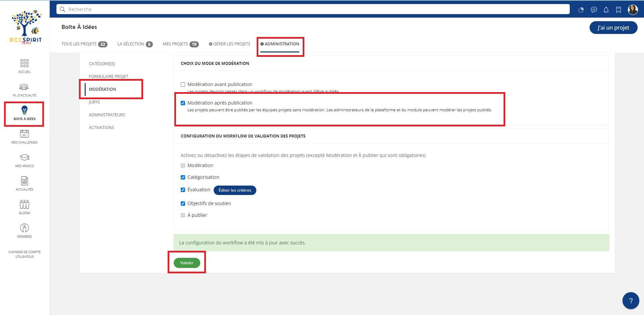Image resolution: width=644 pixels, height=315 pixels.
Task: Uncheck Modération après publication checkbox
Action: pos(183,103)
